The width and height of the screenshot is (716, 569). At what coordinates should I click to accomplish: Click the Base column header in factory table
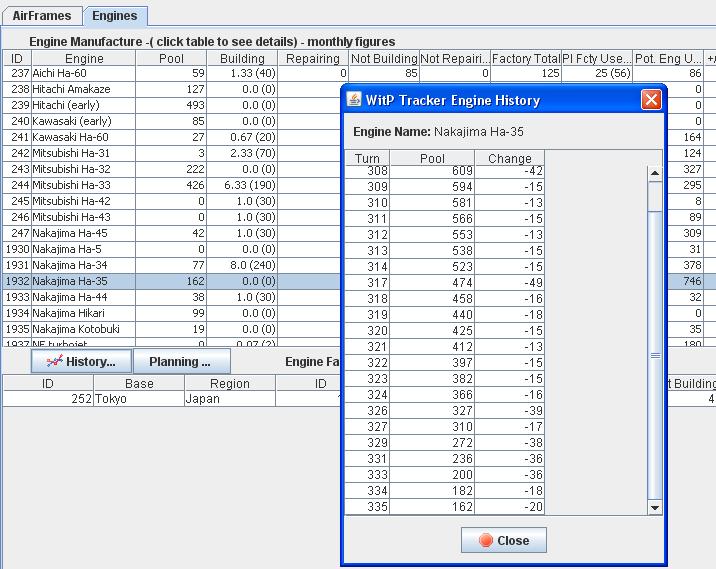pyautogui.click(x=139, y=383)
